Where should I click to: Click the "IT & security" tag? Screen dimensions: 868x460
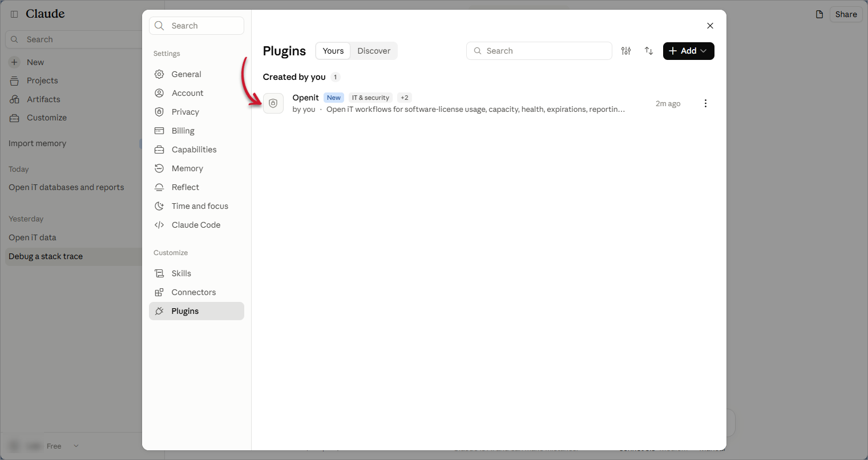tap(370, 98)
